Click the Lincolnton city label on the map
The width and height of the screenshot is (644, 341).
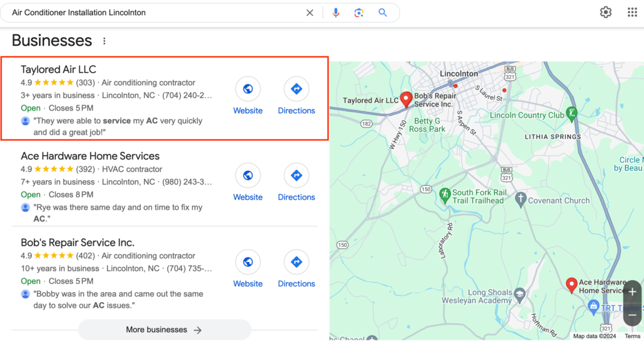click(458, 74)
